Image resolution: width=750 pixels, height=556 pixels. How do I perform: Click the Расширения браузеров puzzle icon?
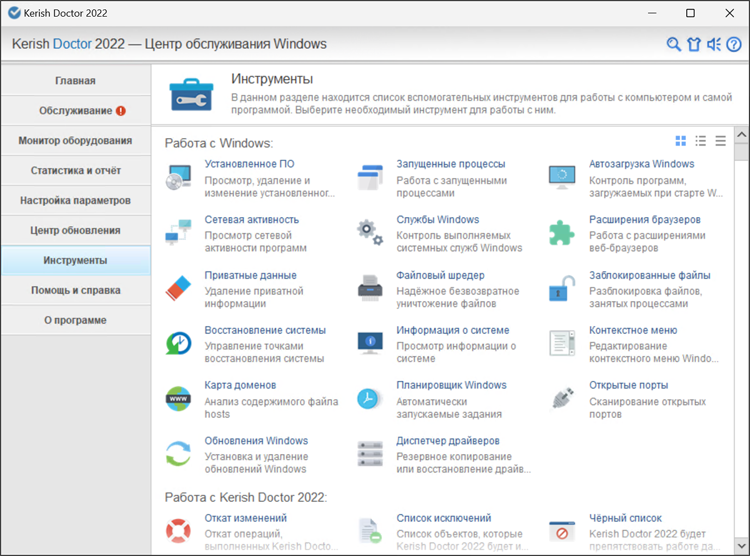point(562,232)
